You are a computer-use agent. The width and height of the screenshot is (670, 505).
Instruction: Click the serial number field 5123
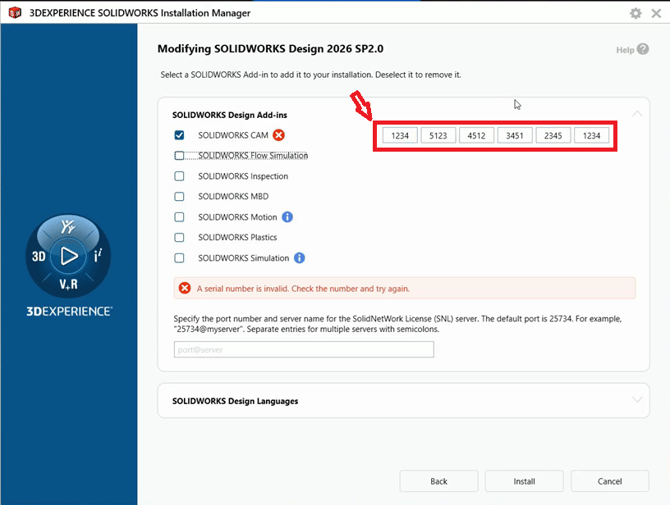[x=438, y=135]
